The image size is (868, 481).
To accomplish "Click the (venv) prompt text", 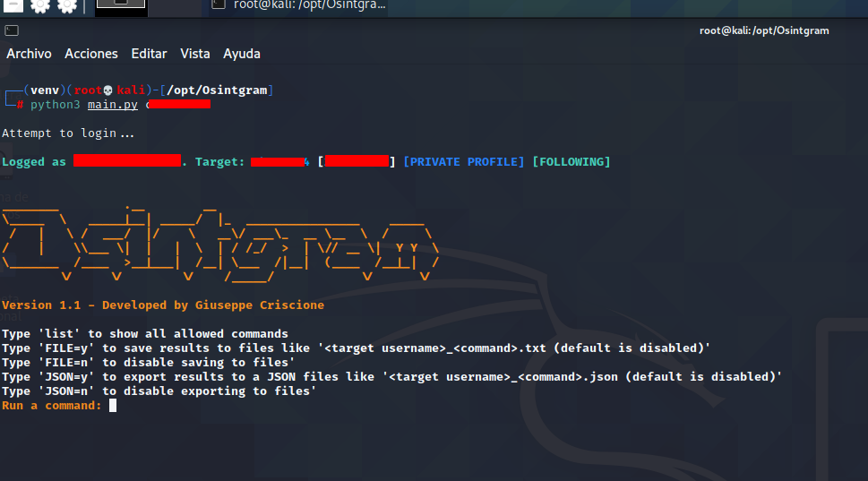I will point(44,90).
